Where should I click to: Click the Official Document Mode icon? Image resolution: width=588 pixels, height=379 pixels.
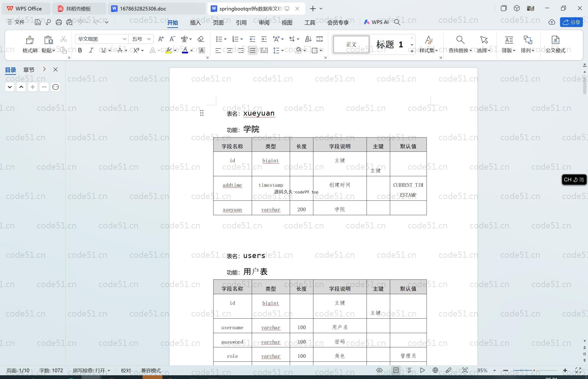coord(556,40)
